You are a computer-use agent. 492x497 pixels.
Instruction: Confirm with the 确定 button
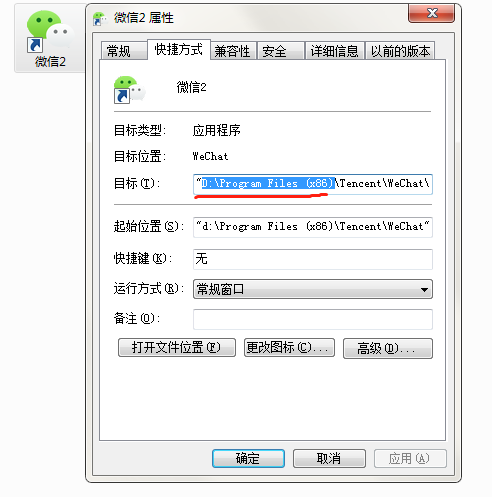[x=248, y=458]
